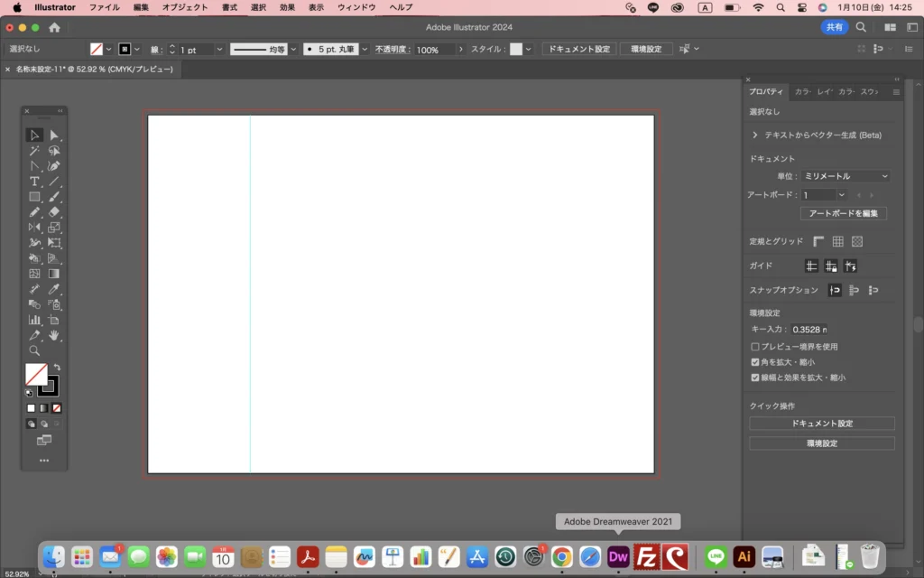
Task: Choose the Zoom tool magnifier
Action: (34, 350)
